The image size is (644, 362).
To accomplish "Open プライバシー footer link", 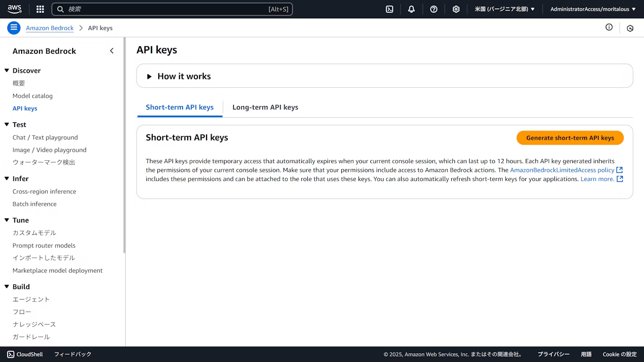I will tap(553, 354).
